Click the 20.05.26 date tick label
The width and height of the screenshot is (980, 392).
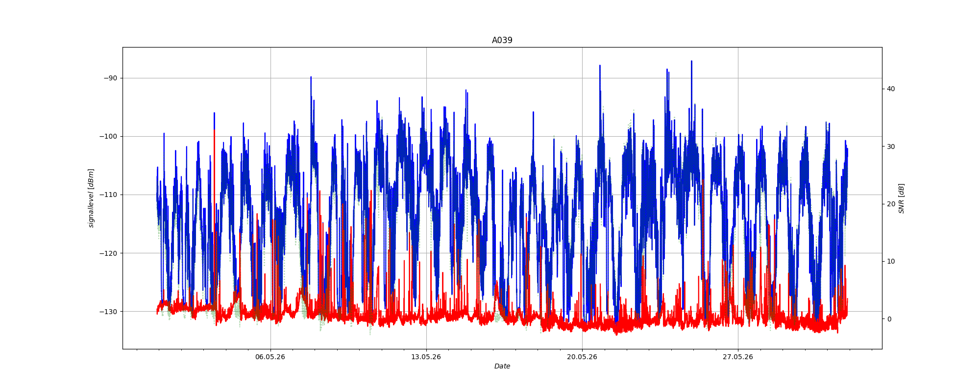coord(582,357)
